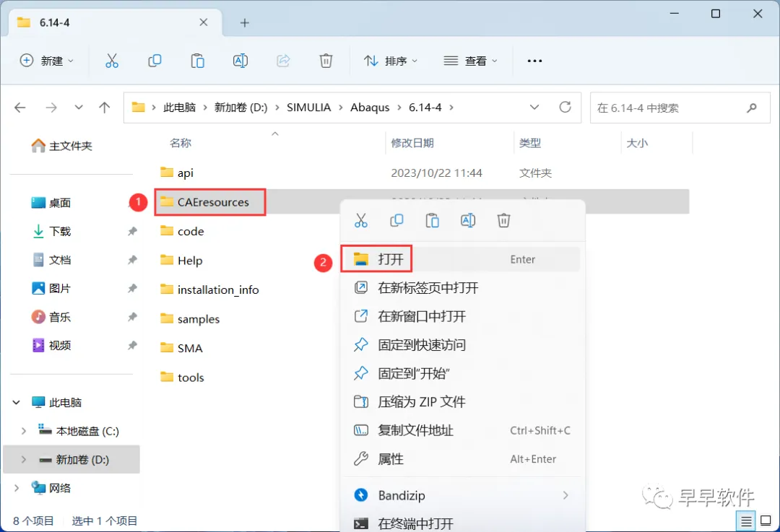Expand chevron after Abaqus in breadcrumb
The width and height of the screenshot is (780, 532).
pos(399,108)
